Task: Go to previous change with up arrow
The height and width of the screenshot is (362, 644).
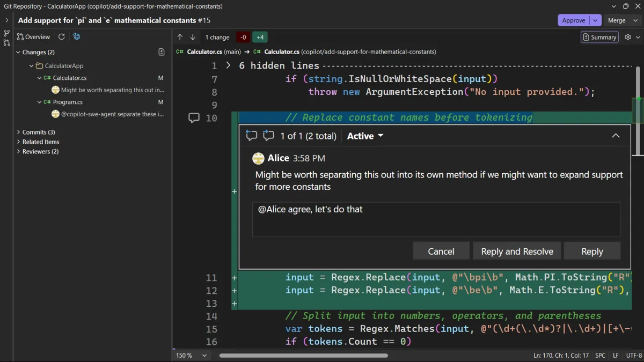Action: pos(180,37)
